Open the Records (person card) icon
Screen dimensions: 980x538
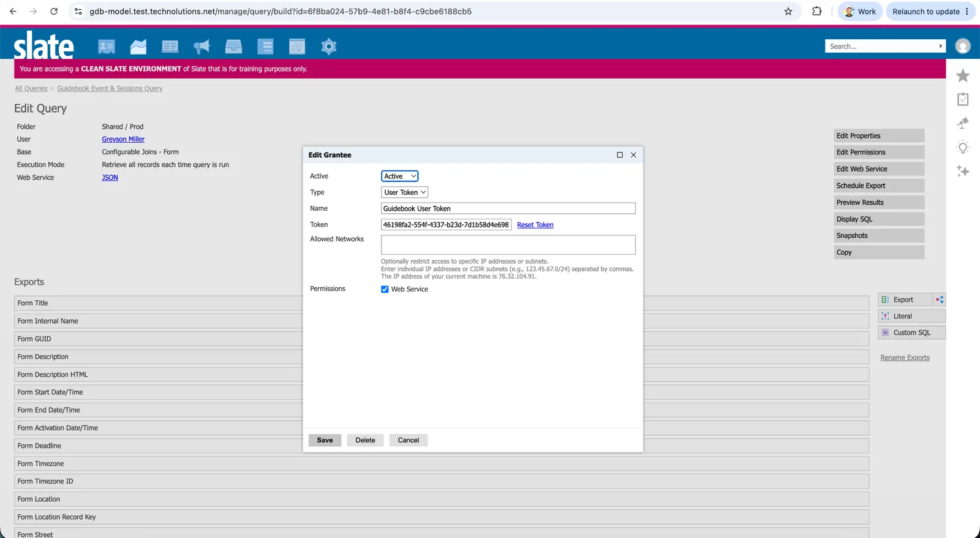click(x=107, y=47)
